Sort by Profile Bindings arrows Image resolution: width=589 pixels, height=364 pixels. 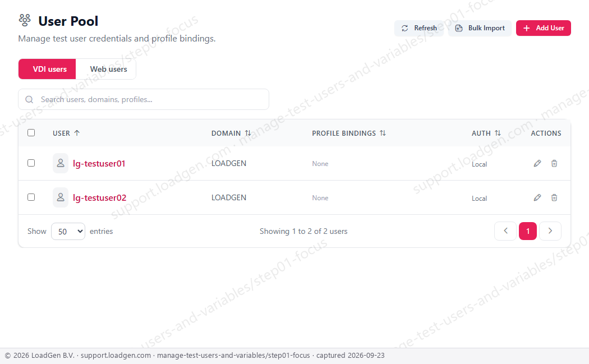pos(383,133)
